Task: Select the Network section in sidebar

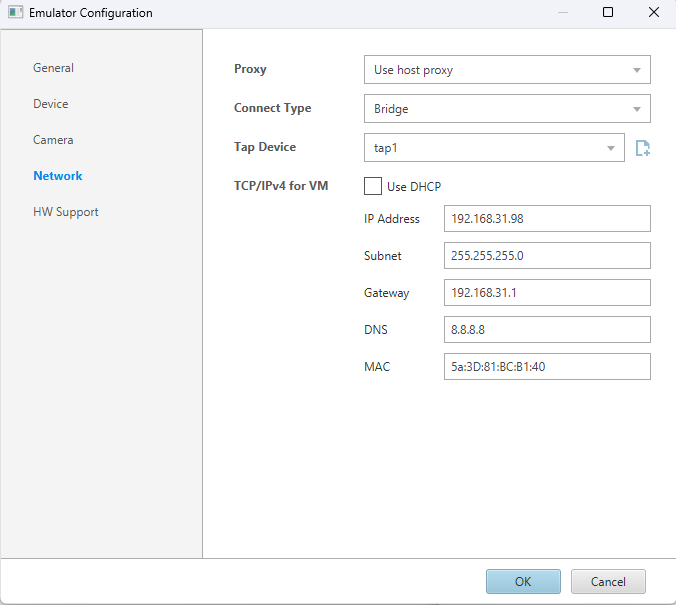Action: (x=58, y=176)
